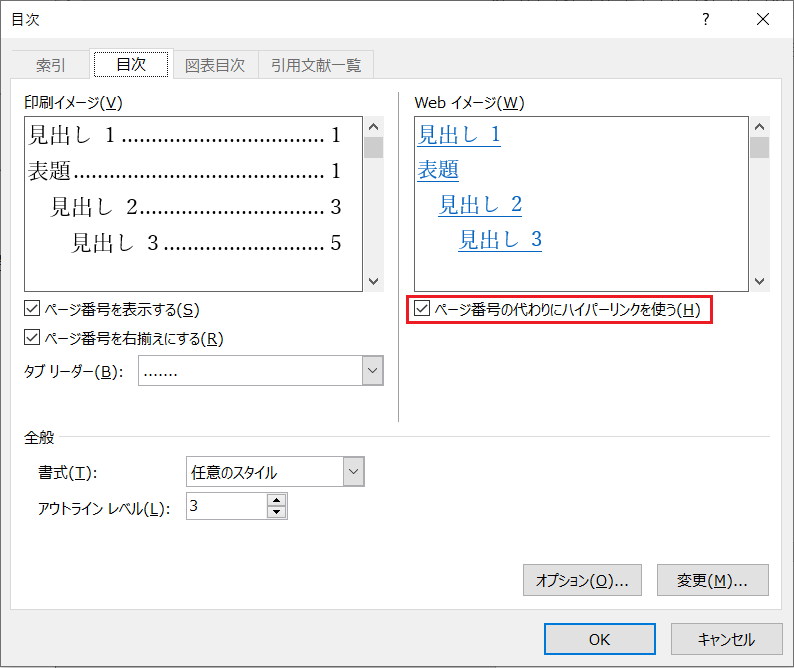Disable ページ番号の代わりにハイパーリンクを使う checkbox

pos(422,310)
